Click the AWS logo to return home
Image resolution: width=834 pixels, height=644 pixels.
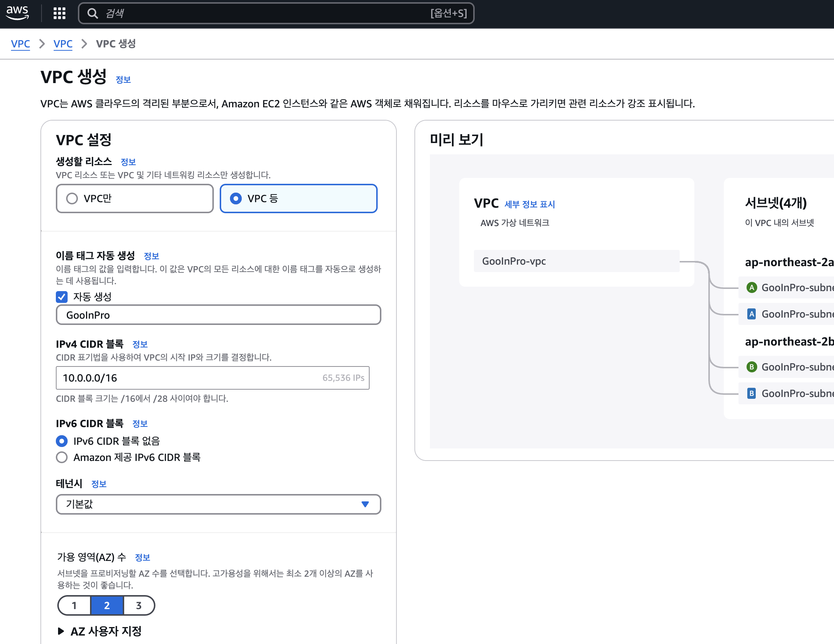(17, 13)
